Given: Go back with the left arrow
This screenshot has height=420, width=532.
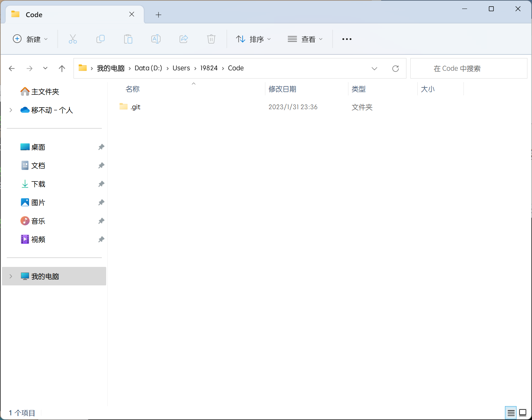Looking at the screenshot, I should 12,68.
